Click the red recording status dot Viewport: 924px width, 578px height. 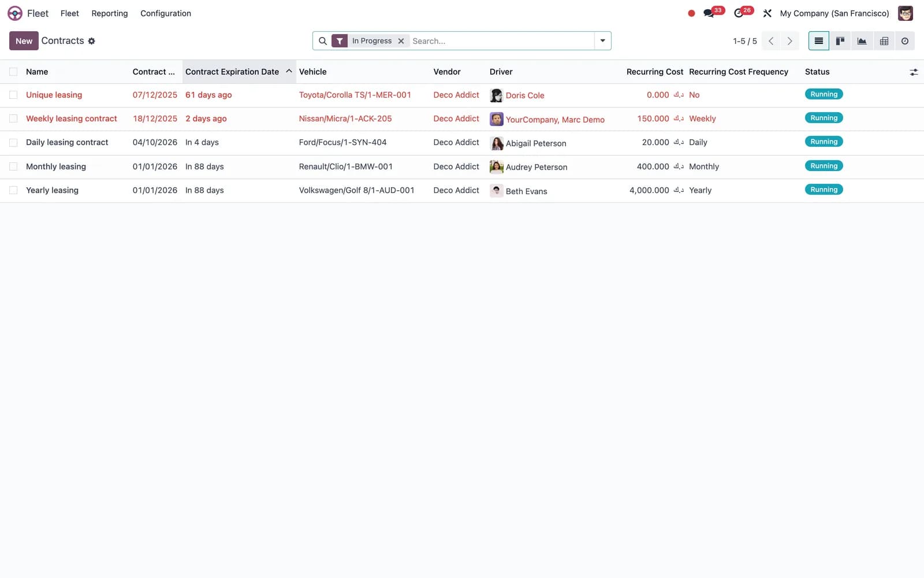click(691, 13)
